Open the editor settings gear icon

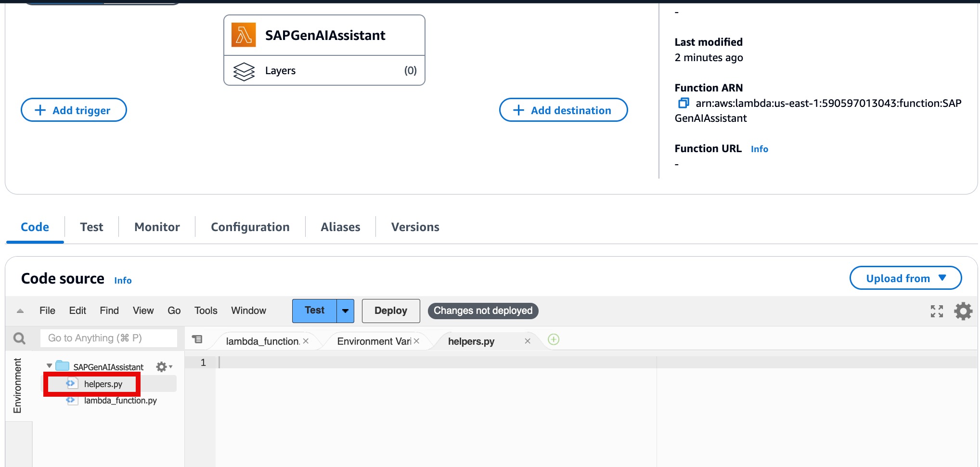pos(963,311)
